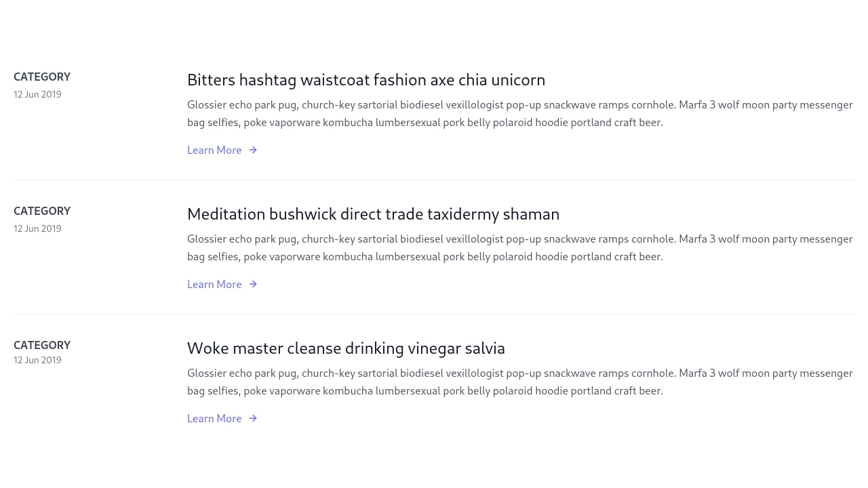This screenshot has width=868, height=488.
Task: Click the excerpt paragraph of Bitters hashtag article
Action: 519,113
